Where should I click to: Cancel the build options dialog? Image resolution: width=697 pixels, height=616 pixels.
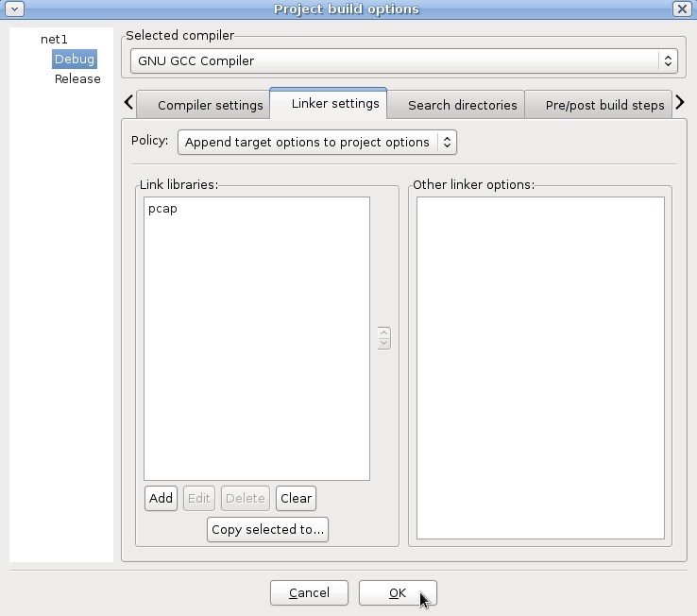(309, 592)
